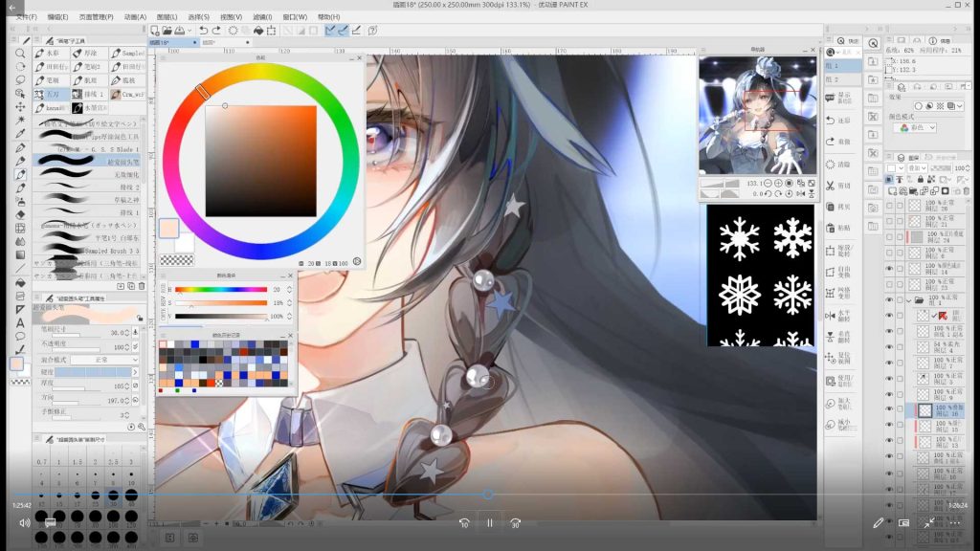
Task: Click Lock layer padlock icon
Action: tap(920, 180)
